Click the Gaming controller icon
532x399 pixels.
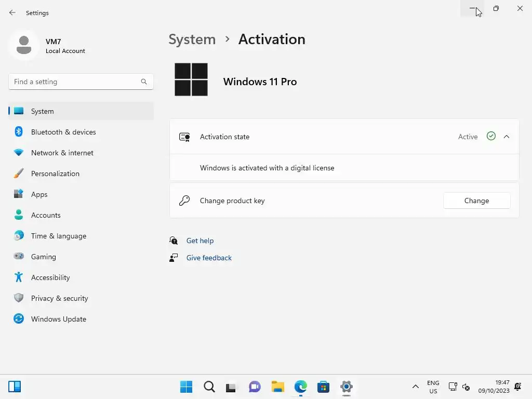click(19, 256)
